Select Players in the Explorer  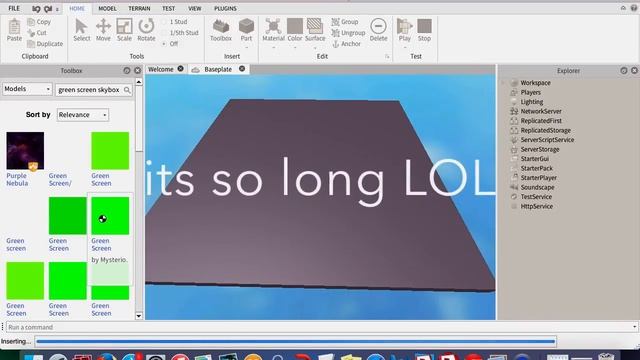click(530, 92)
